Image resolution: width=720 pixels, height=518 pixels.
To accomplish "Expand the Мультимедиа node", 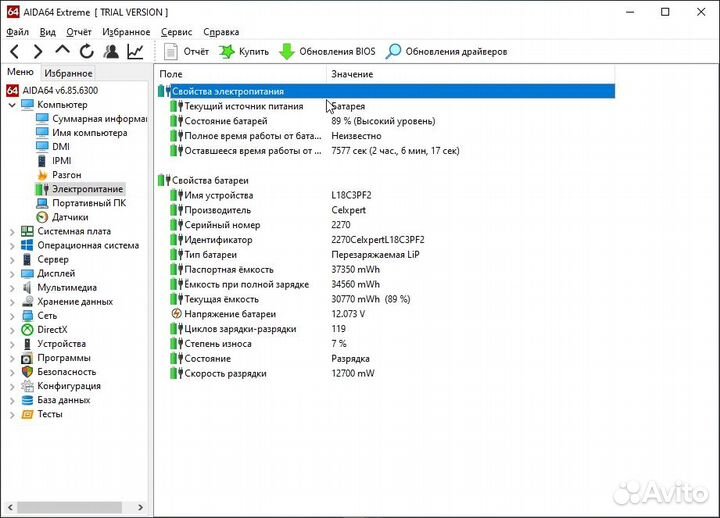I will point(12,288).
